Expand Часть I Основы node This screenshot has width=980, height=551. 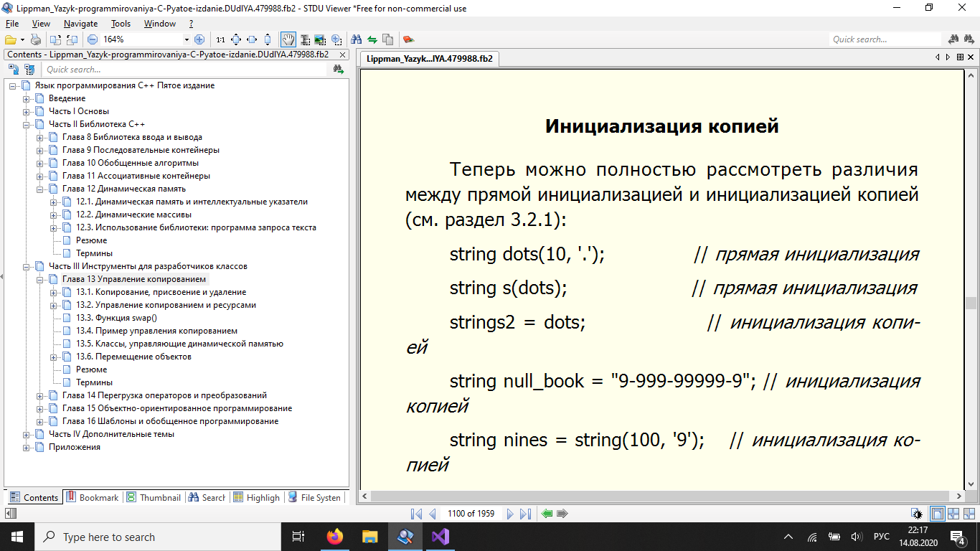[x=27, y=111]
